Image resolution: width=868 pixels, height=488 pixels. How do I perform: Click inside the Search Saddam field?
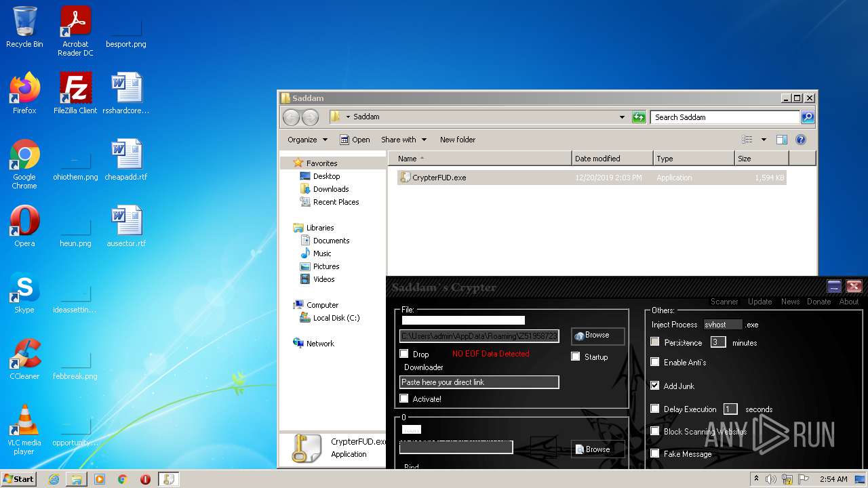(x=725, y=117)
